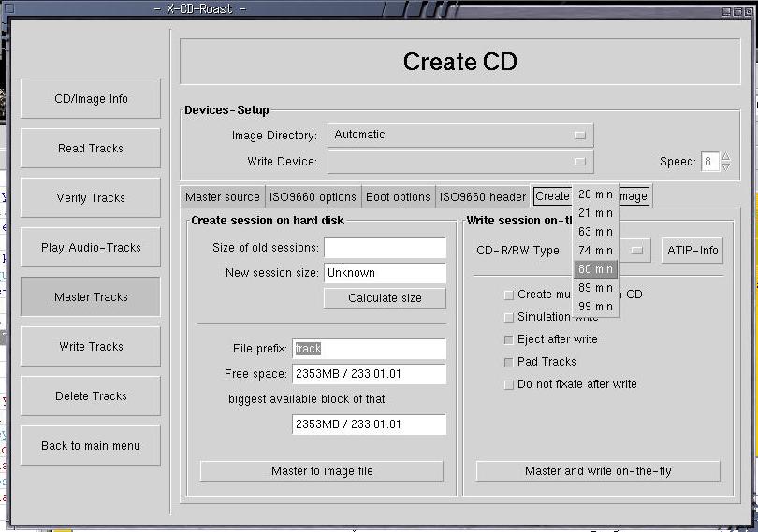Enable Pad Tracks option
Viewport: 758px width, 532px height.
point(508,362)
